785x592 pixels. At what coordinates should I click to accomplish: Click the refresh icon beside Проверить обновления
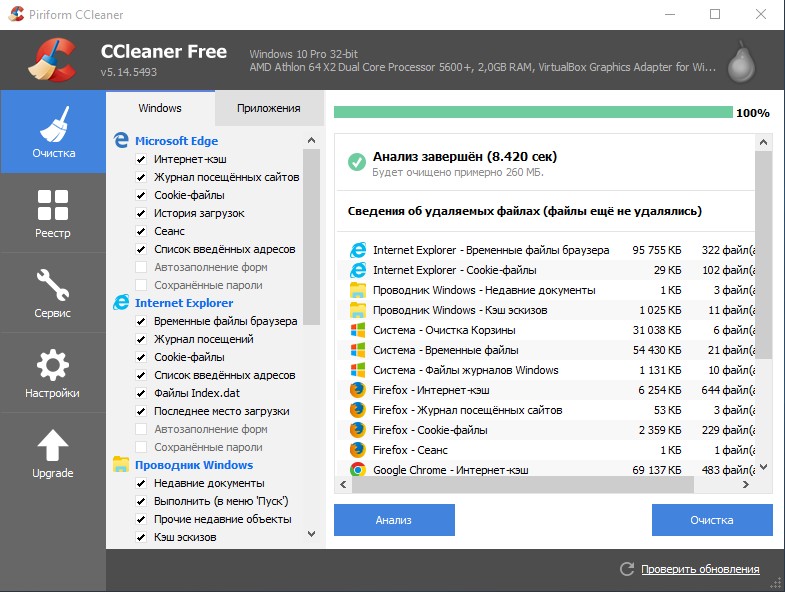point(627,569)
